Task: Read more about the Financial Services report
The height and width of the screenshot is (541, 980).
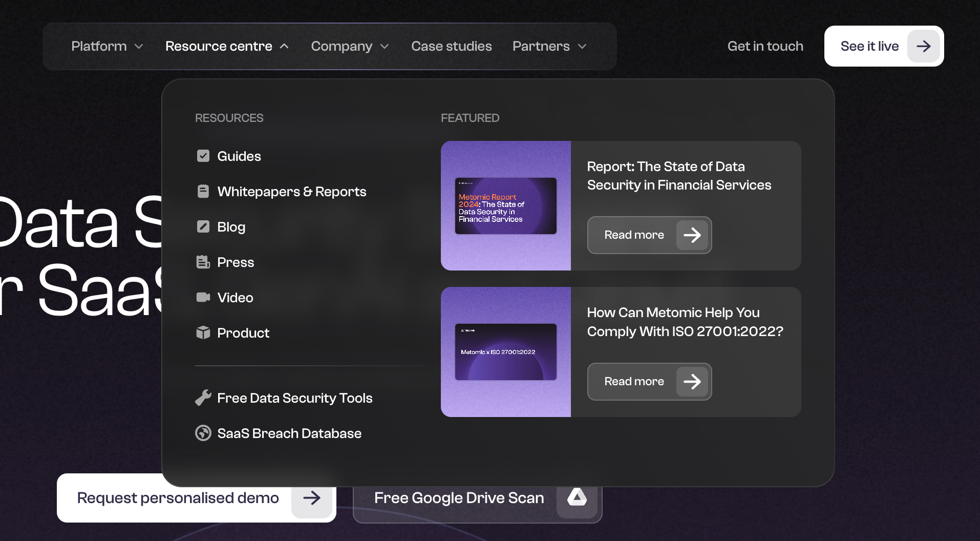Action: point(649,235)
